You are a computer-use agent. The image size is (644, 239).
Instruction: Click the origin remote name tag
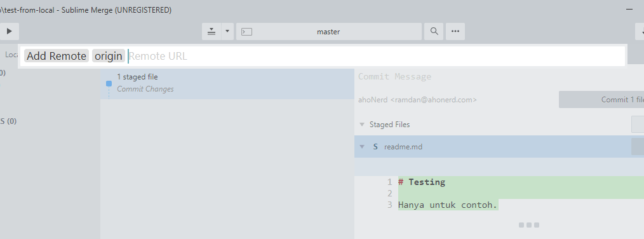(109, 56)
